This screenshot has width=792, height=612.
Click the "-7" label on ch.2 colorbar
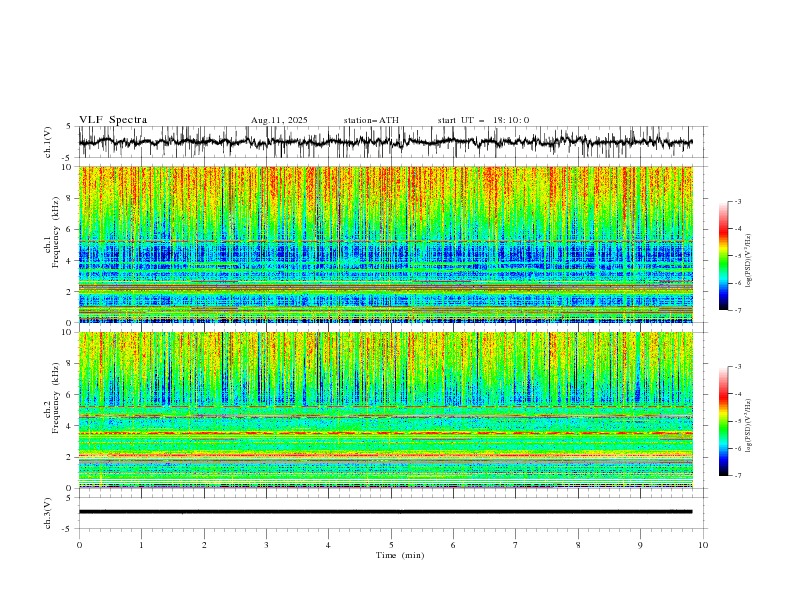click(737, 476)
